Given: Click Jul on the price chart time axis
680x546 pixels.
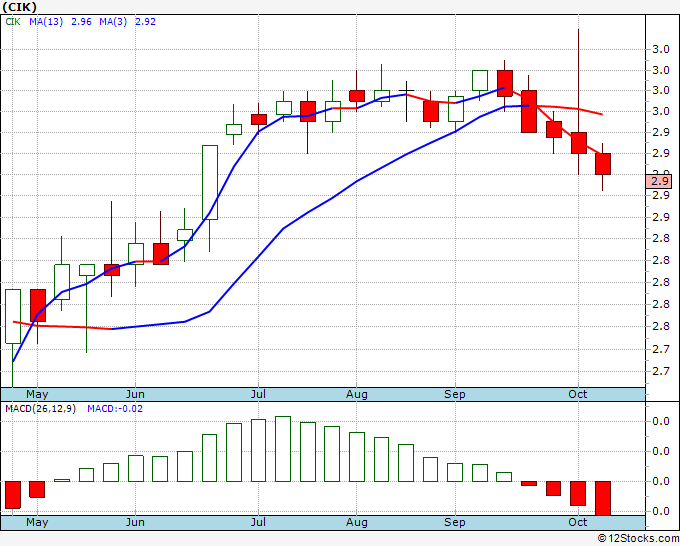Looking at the screenshot, I should tap(258, 394).
